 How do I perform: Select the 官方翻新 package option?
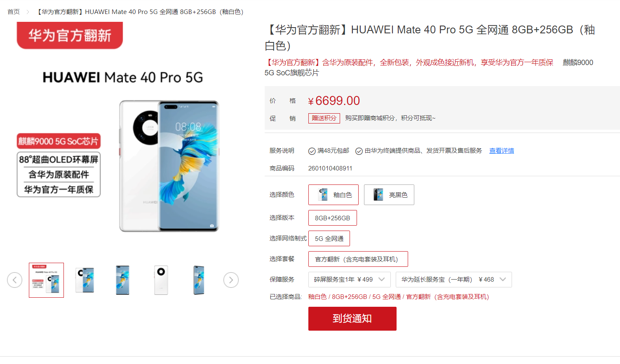click(358, 259)
